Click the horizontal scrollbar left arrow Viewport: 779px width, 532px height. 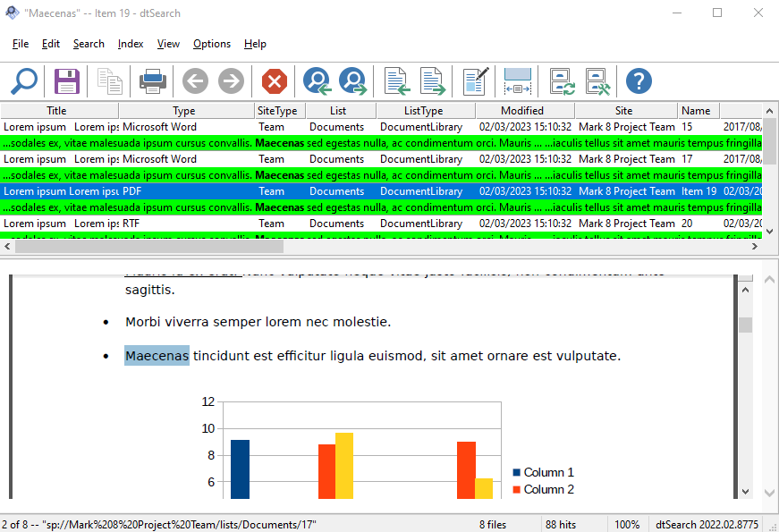click(7, 247)
